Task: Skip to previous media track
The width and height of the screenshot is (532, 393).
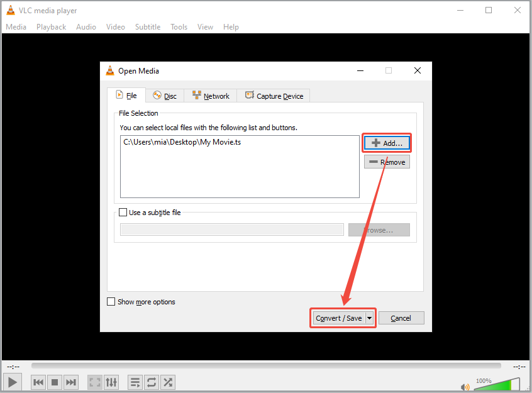Action: (38, 382)
